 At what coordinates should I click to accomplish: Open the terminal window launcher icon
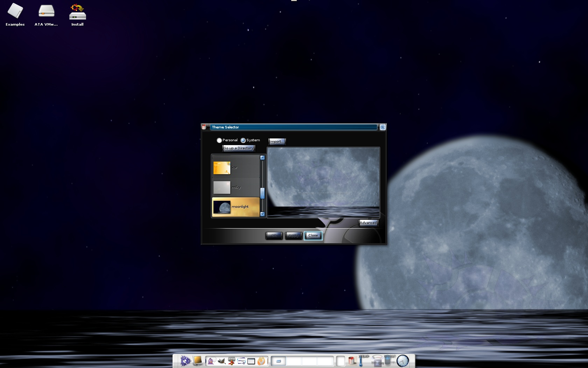click(251, 361)
